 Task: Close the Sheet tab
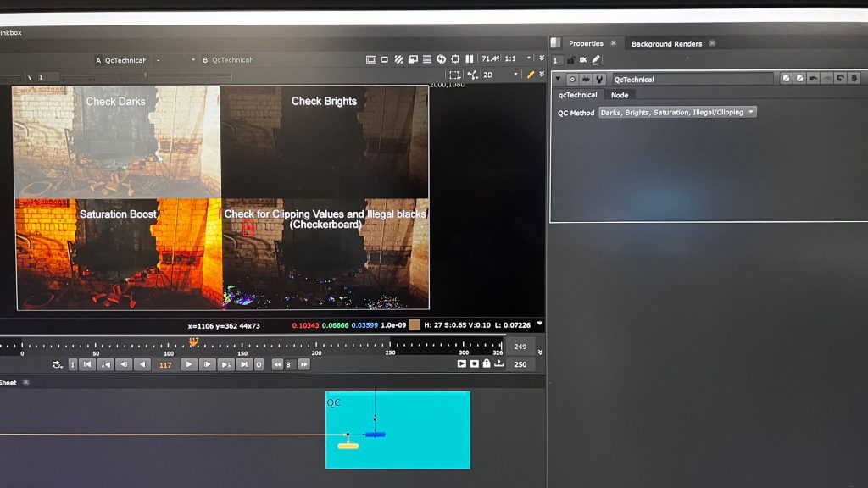pos(26,382)
